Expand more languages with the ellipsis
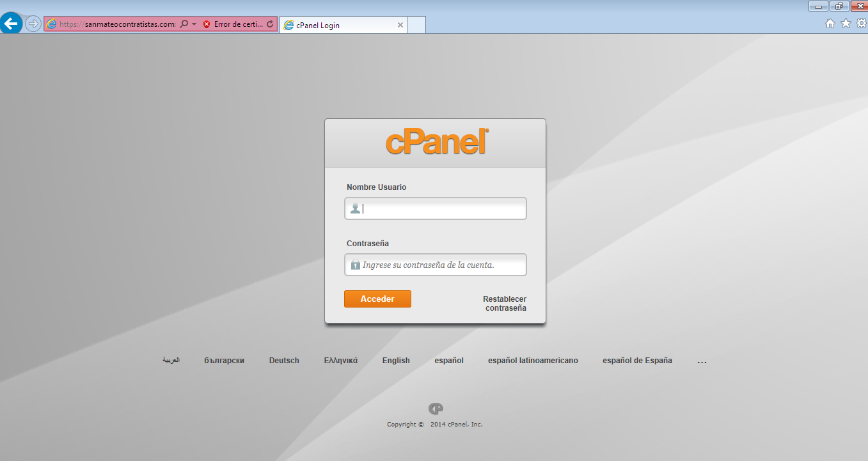 pyautogui.click(x=702, y=360)
